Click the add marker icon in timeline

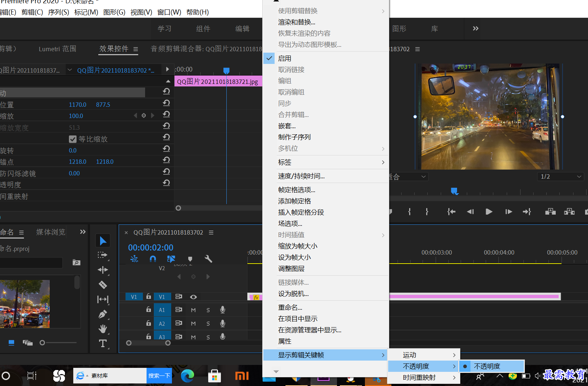[190, 259]
